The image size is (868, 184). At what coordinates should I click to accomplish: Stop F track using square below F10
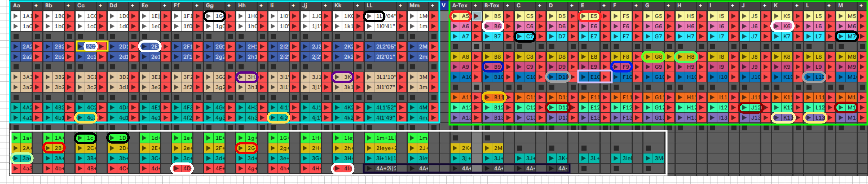(x=616, y=87)
